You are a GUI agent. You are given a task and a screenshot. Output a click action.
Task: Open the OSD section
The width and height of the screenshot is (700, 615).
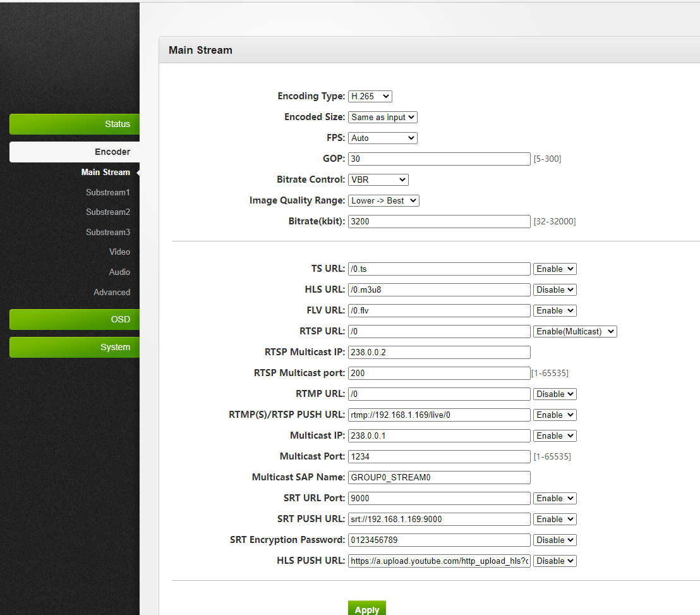pyautogui.click(x=75, y=319)
